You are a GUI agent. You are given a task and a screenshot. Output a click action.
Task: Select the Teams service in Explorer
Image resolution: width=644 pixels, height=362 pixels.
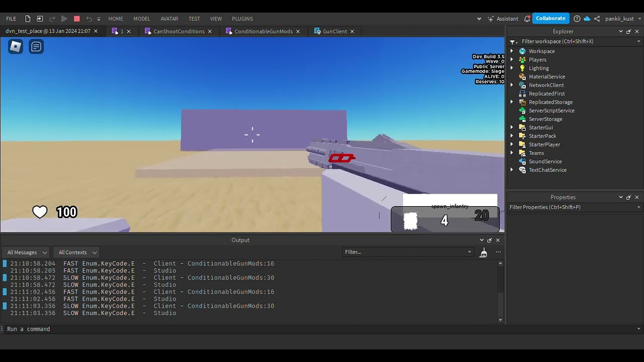(x=536, y=153)
